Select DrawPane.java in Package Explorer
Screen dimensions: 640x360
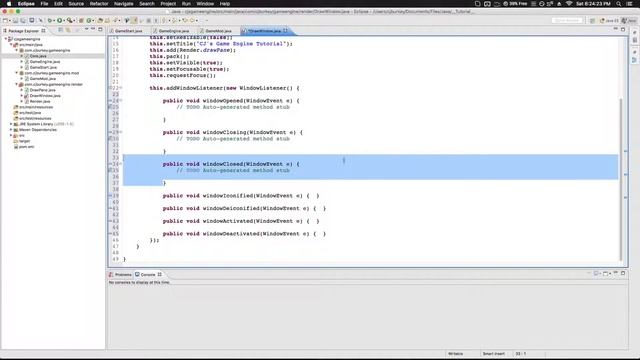[42, 90]
